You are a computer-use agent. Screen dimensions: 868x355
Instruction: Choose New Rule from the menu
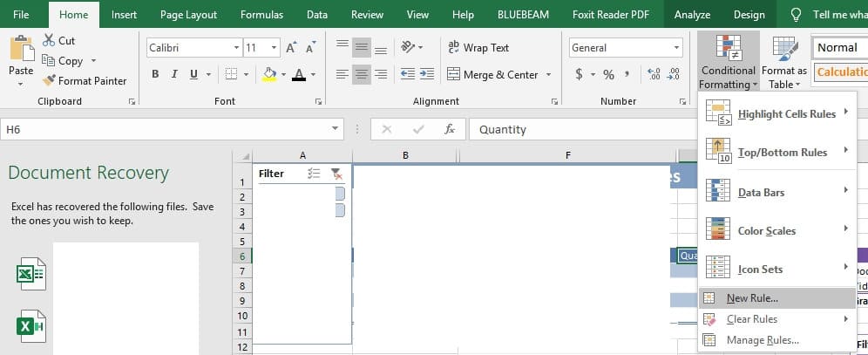point(752,298)
